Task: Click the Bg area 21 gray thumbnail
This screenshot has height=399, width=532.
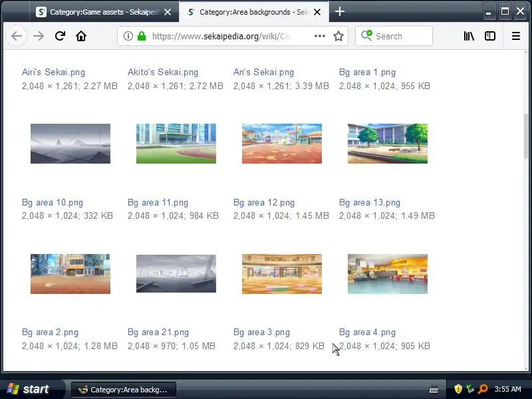Action: click(x=176, y=273)
